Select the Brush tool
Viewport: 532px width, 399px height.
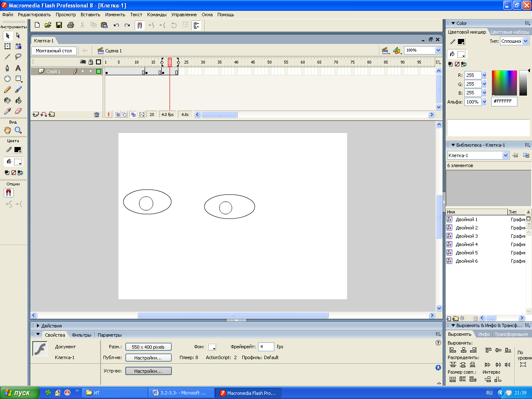tap(18, 89)
